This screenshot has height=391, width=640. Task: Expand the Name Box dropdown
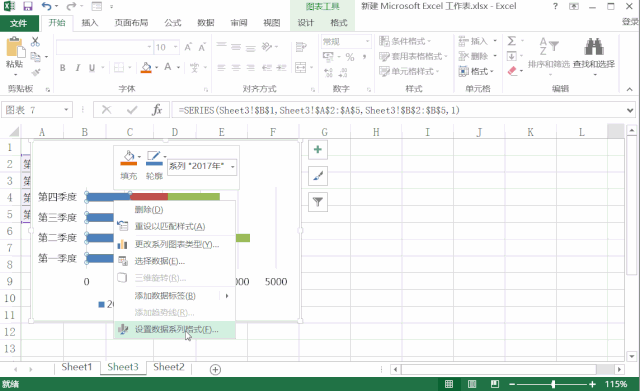point(66,110)
